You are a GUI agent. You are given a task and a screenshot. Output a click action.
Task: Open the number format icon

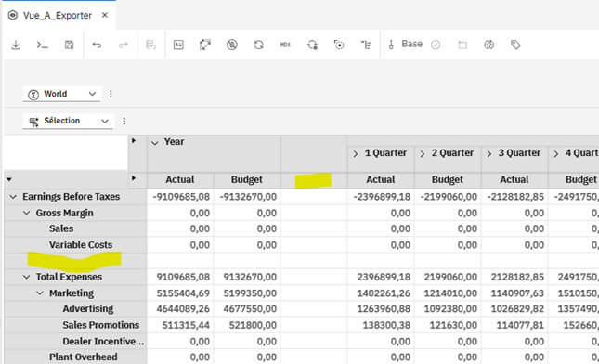pos(178,45)
